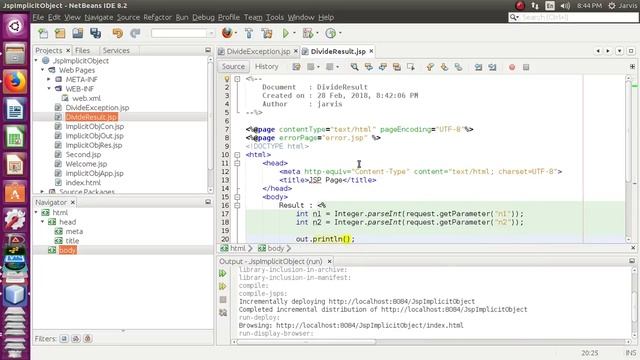Click the New File toolbar icon
Viewport: 640px width, 360px height.
point(43,33)
